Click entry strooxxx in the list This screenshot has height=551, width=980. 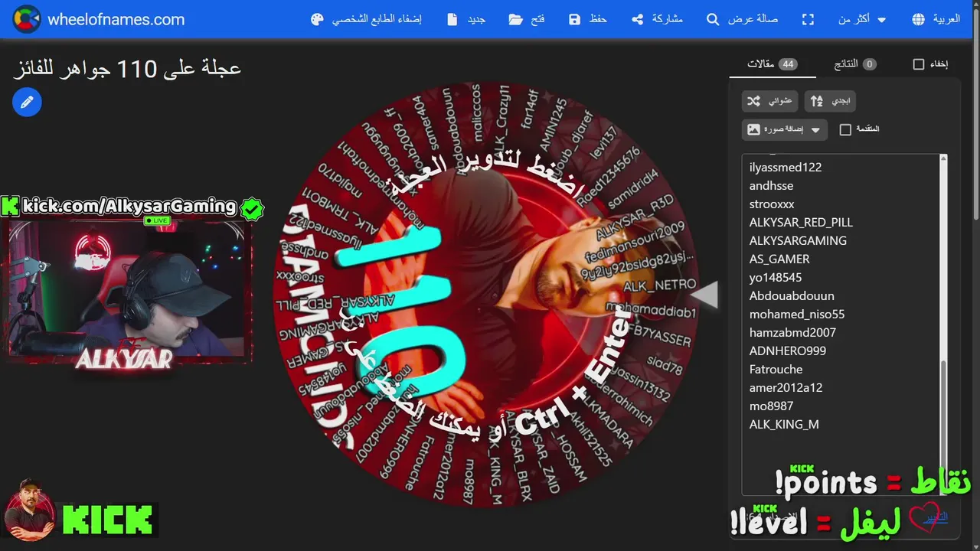pyautogui.click(x=772, y=204)
